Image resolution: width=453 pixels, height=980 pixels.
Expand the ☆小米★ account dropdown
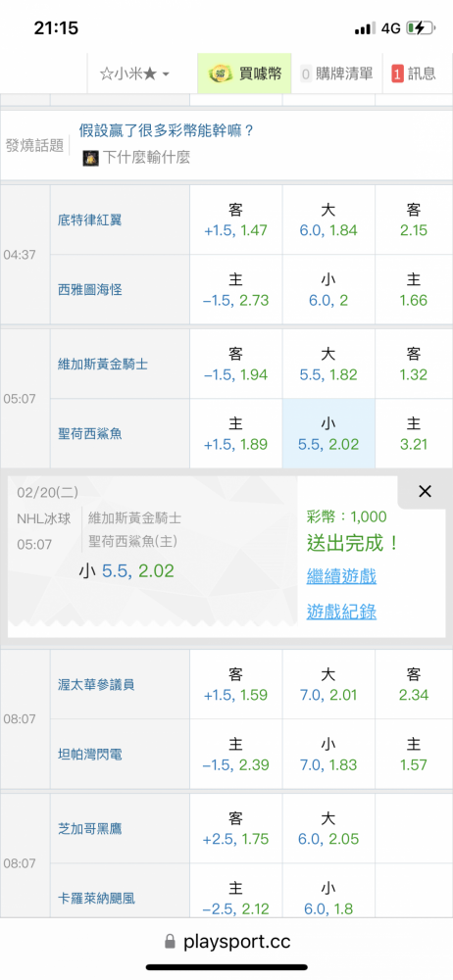(x=134, y=73)
